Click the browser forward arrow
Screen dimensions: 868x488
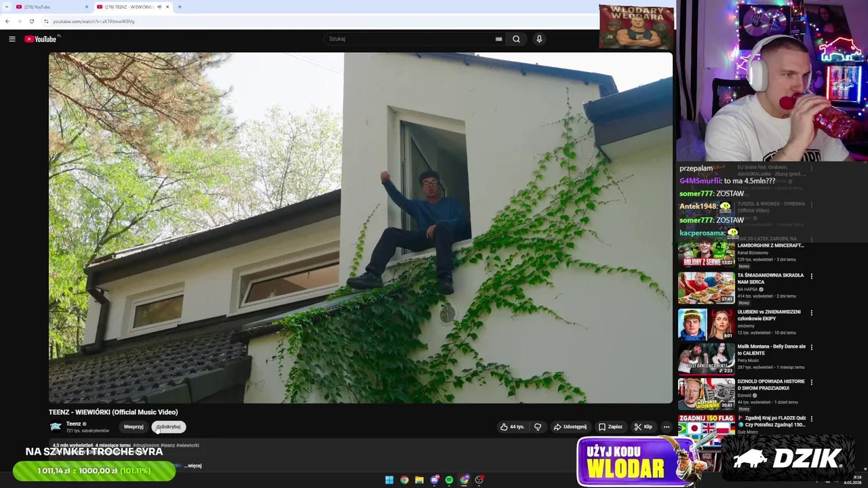click(x=19, y=21)
